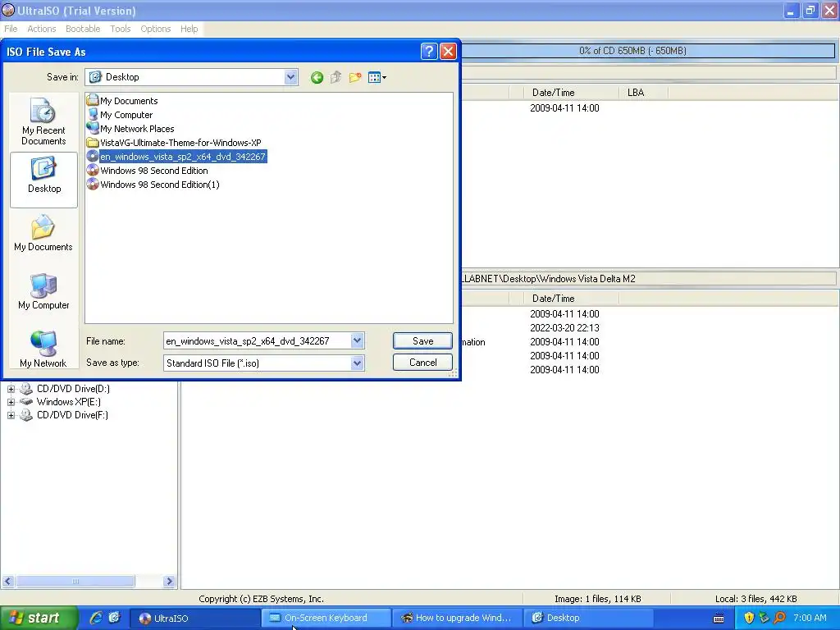Open the Options menu
Screen dimensions: 840x630
(155, 29)
